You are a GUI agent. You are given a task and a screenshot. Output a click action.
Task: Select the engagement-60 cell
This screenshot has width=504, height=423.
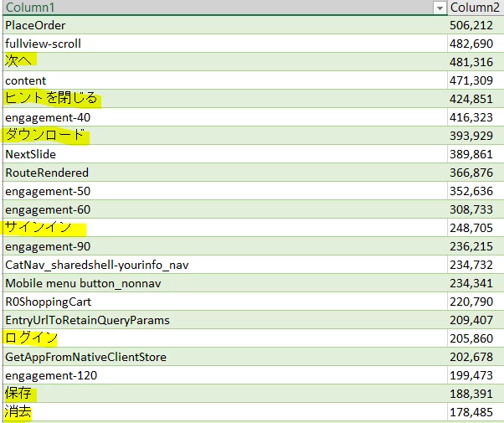(225, 209)
